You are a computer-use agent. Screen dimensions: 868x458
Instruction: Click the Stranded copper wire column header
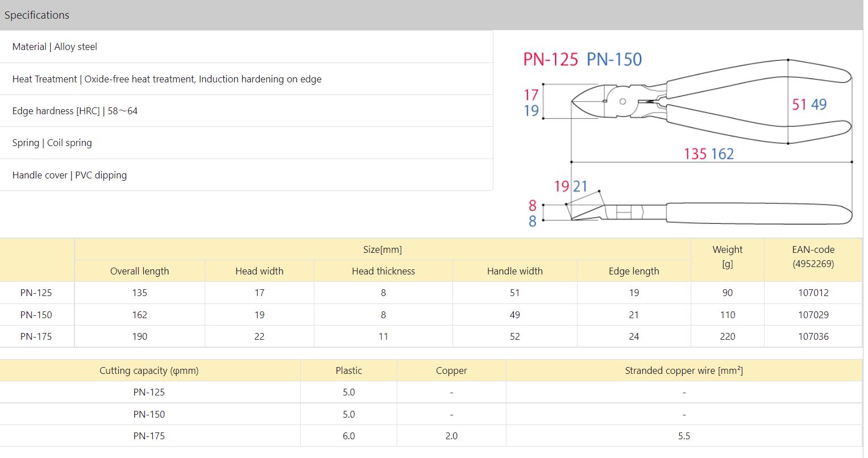(x=684, y=370)
